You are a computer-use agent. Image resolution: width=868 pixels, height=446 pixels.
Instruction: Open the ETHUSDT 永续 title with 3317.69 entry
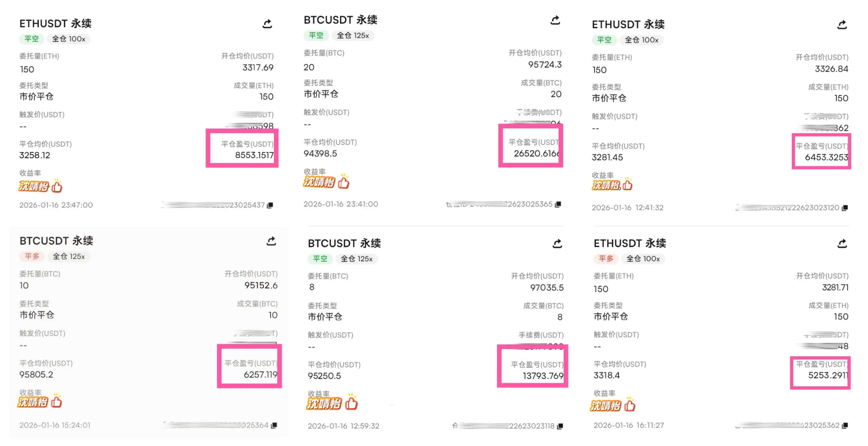(x=55, y=24)
